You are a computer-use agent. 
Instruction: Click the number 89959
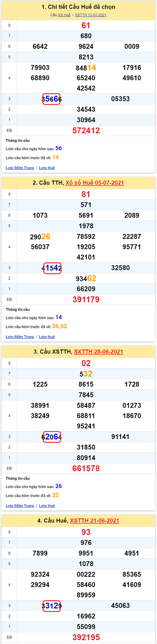pos(86,595)
